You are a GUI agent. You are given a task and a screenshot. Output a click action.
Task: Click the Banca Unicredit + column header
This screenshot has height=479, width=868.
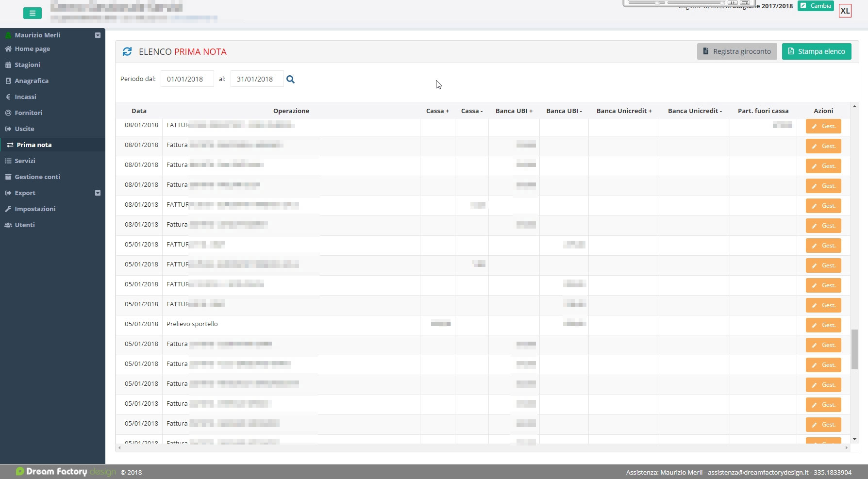coord(624,111)
